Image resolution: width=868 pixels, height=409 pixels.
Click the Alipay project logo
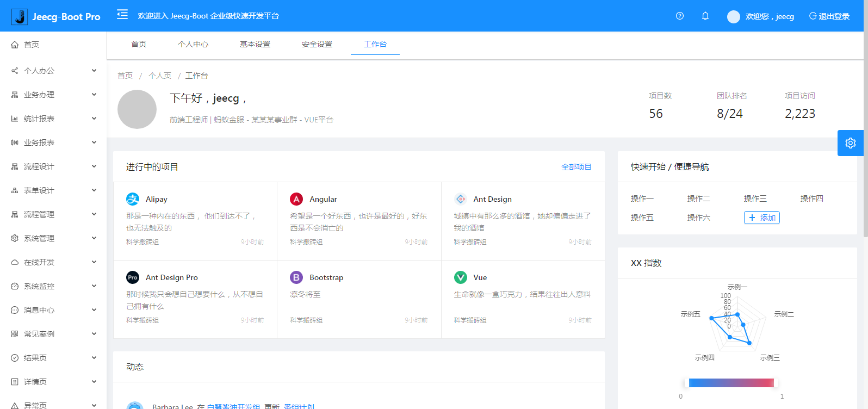click(133, 199)
